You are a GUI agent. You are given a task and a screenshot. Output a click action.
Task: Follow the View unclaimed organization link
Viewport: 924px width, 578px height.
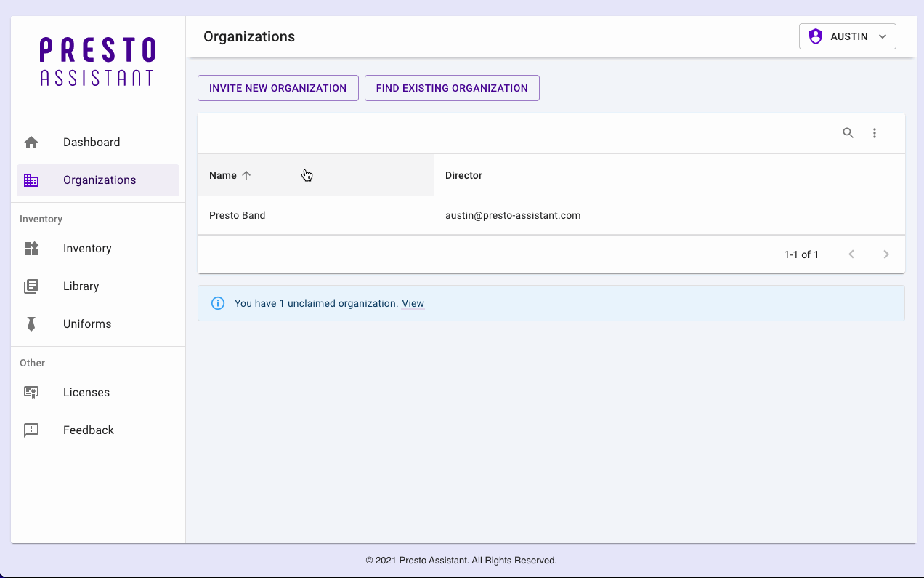coord(413,303)
